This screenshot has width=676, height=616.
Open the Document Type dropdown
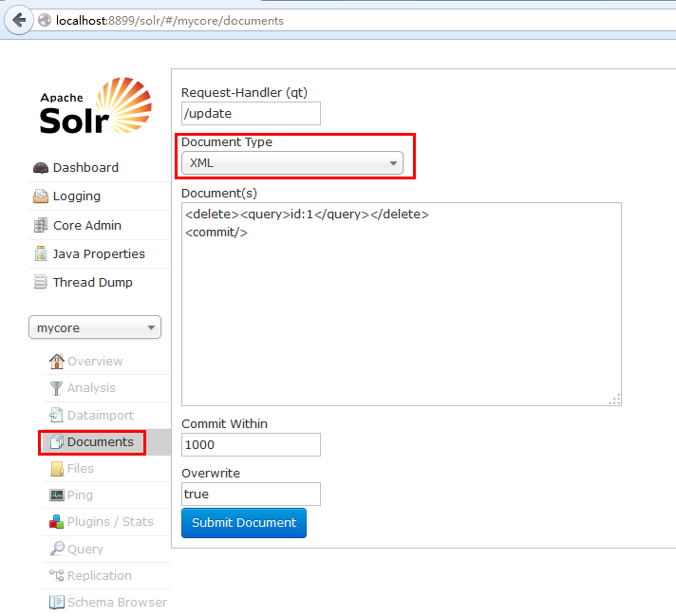(292, 163)
